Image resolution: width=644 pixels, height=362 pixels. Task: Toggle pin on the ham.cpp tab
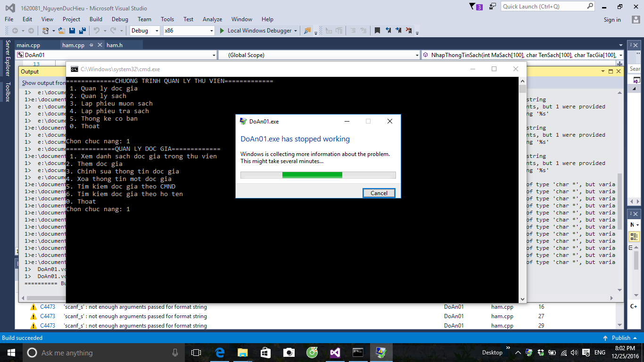point(91,45)
